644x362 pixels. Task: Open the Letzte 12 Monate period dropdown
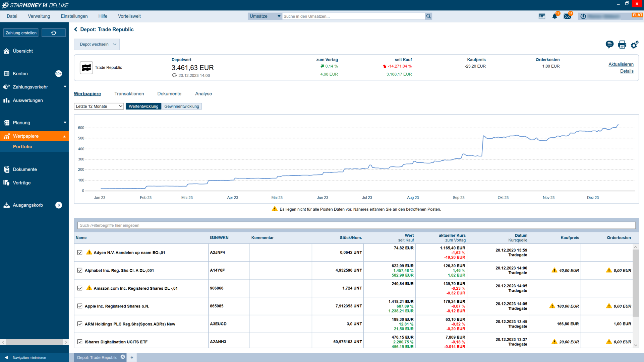[x=99, y=106]
